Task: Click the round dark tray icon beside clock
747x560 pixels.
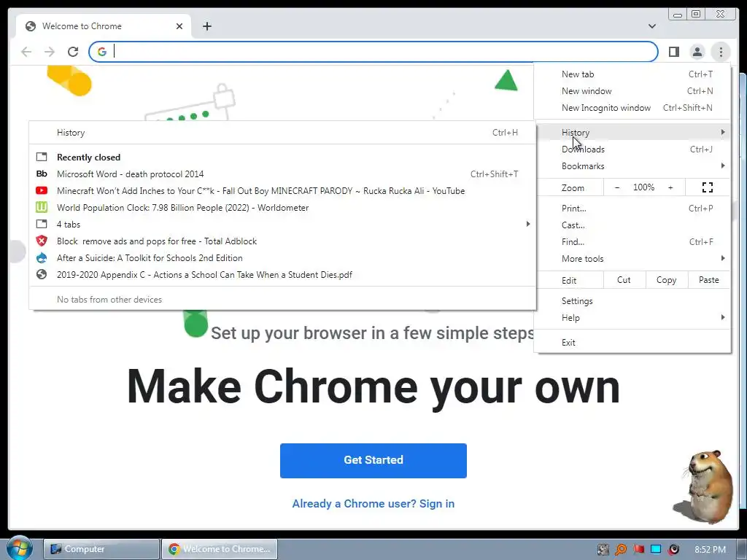Action: click(x=673, y=550)
